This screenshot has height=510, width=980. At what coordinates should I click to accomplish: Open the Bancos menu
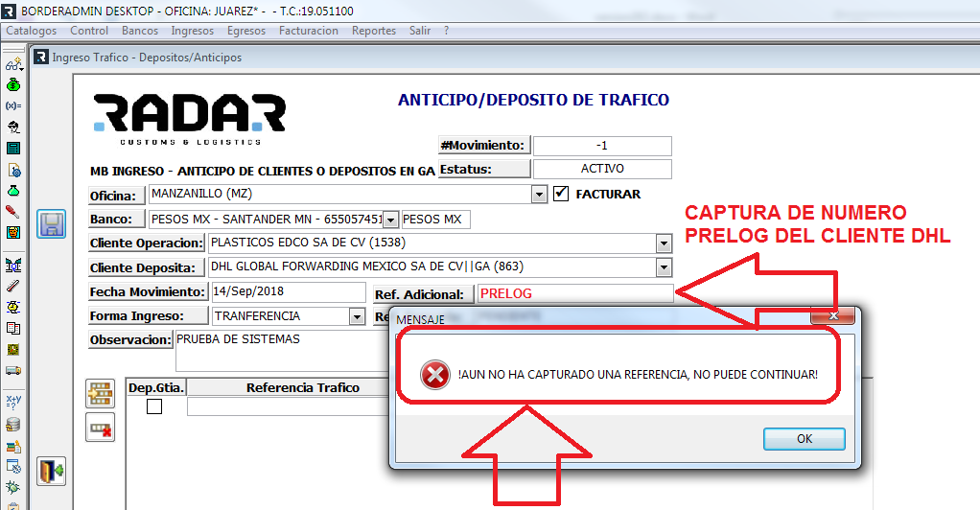[x=140, y=31]
